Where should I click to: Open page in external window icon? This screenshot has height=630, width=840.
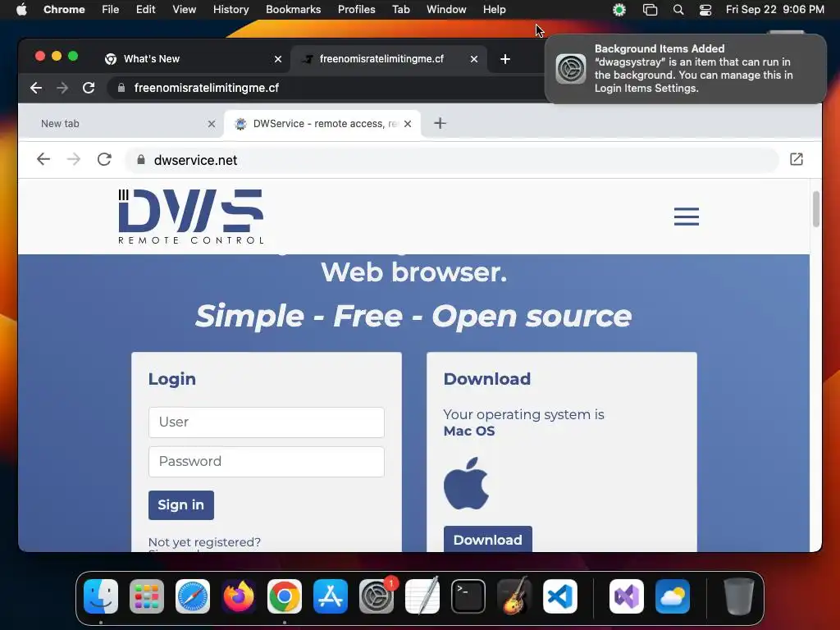(x=797, y=159)
